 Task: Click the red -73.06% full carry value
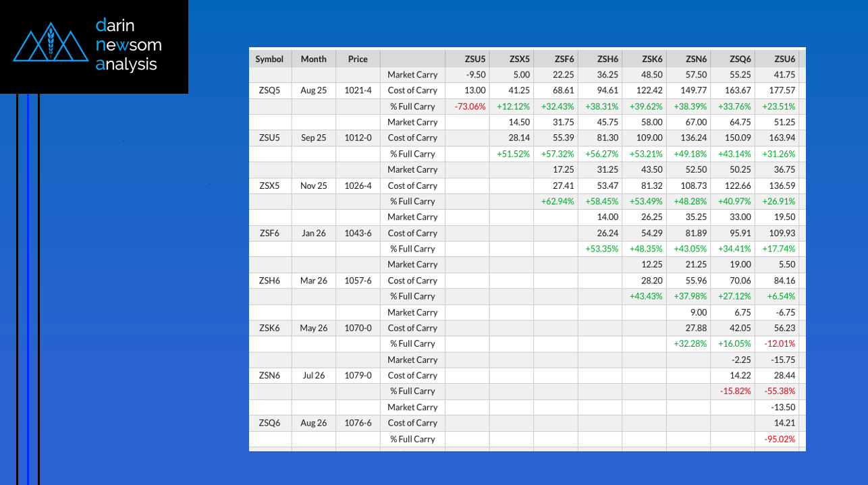[470, 107]
